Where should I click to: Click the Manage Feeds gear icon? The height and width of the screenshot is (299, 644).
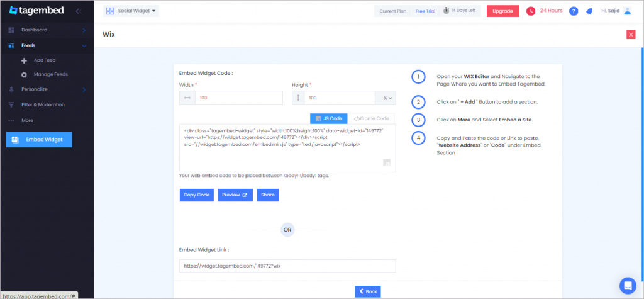coord(25,75)
